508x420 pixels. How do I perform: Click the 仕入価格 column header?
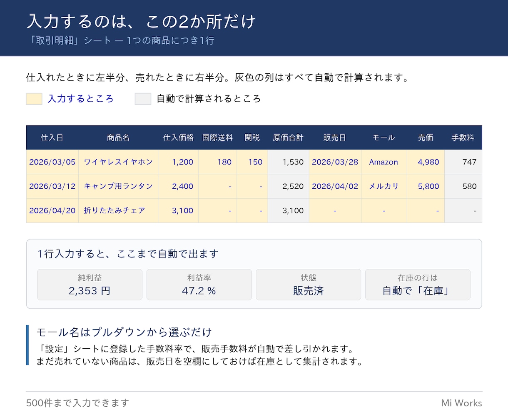coord(179,137)
